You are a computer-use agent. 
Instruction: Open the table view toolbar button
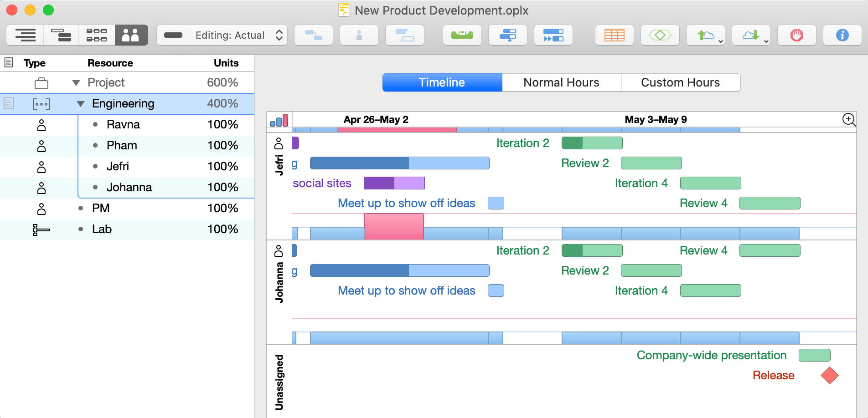coord(615,35)
